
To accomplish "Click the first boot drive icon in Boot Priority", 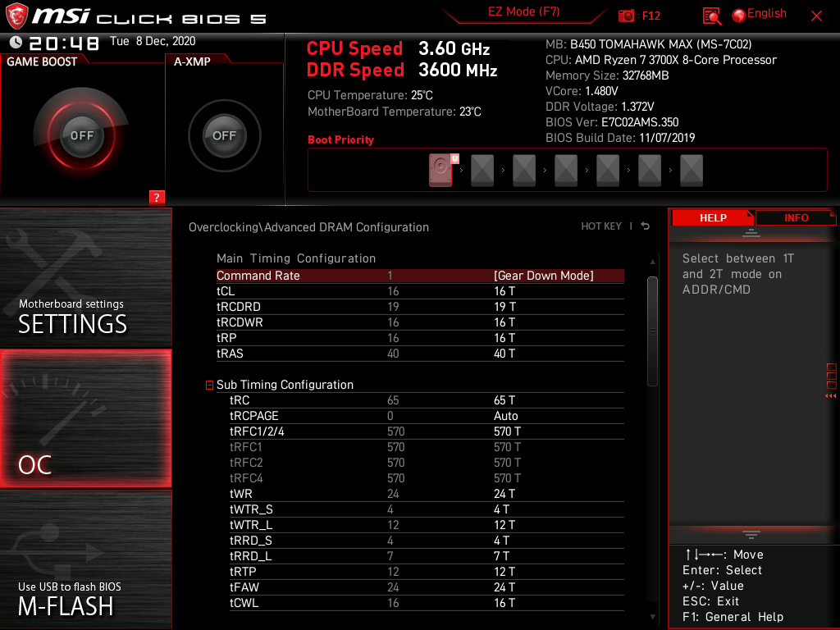I will tap(441, 169).
